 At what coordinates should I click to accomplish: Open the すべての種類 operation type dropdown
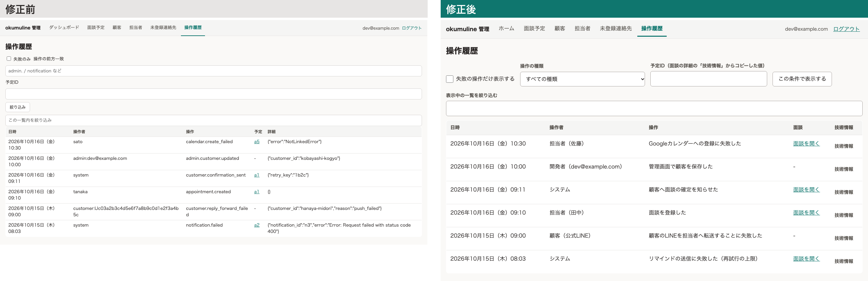pyautogui.click(x=582, y=79)
